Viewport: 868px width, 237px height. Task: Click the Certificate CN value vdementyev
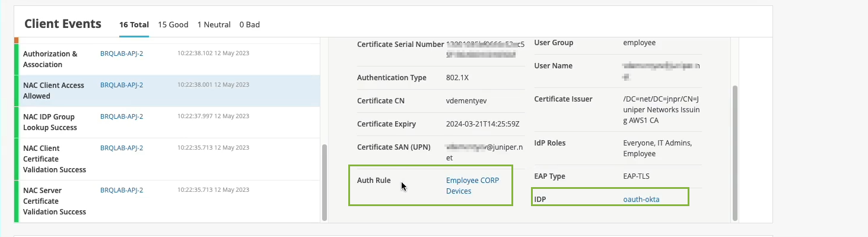[466, 101]
